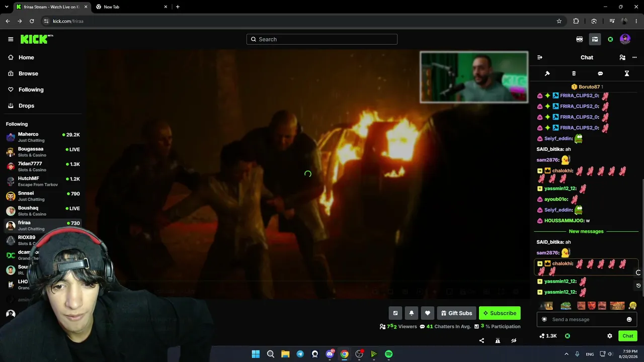The height and width of the screenshot is (362, 644).
Task: Click username HOUSSAMMJOG in chat
Action: point(564,221)
